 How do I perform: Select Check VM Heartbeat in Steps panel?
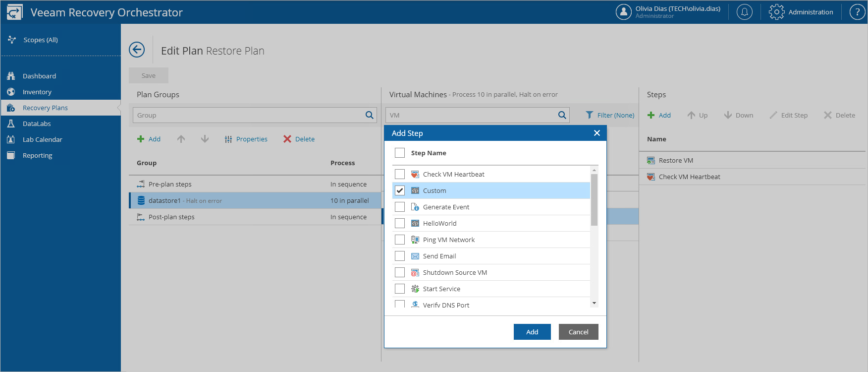[752, 177]
